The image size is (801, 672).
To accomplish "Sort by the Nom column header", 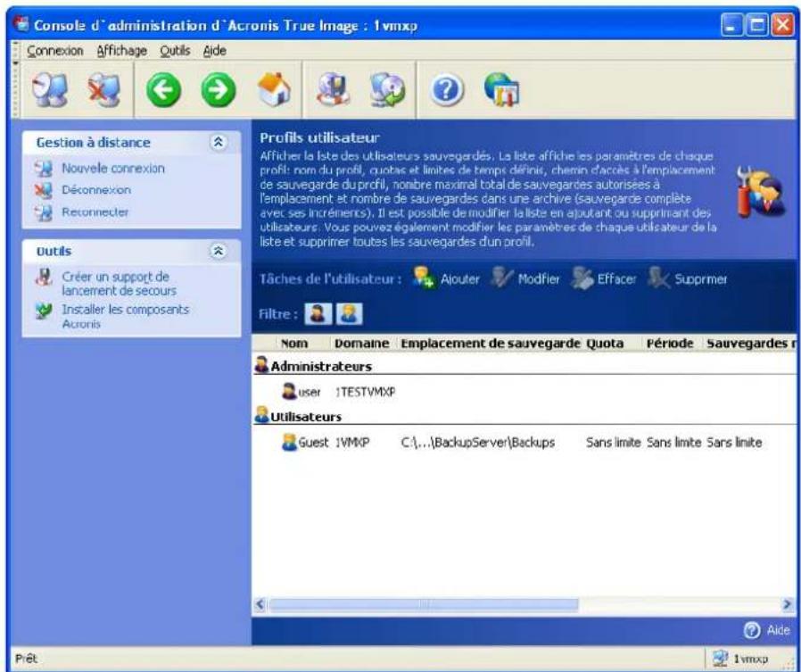I will 294,344.
